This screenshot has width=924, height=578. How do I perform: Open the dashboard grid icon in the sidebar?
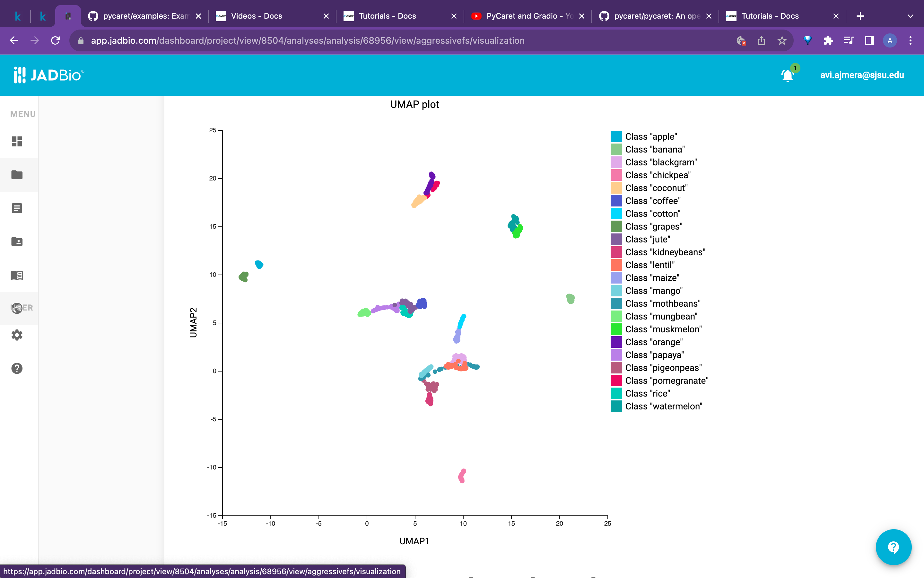[x=17, y=141]
